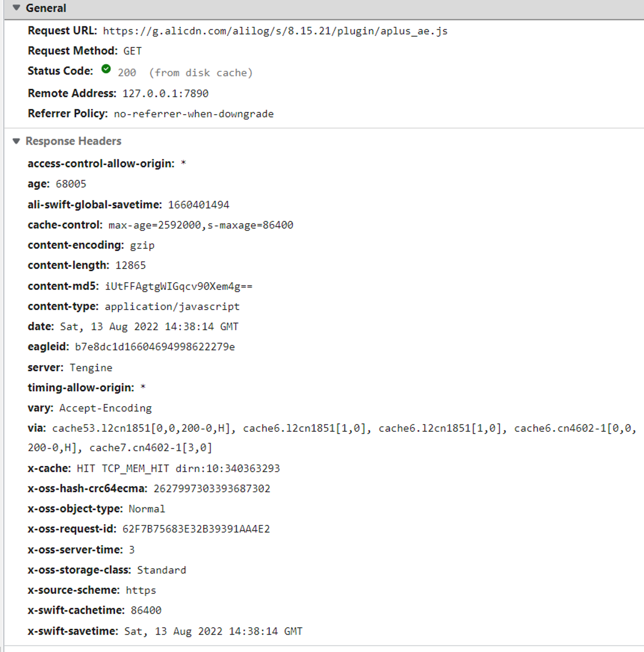This screenshot has width=644, height=652.
Task: Click x-oss-request-id value 62F7B75683E32B39391AA4E2
Action: 196,529
